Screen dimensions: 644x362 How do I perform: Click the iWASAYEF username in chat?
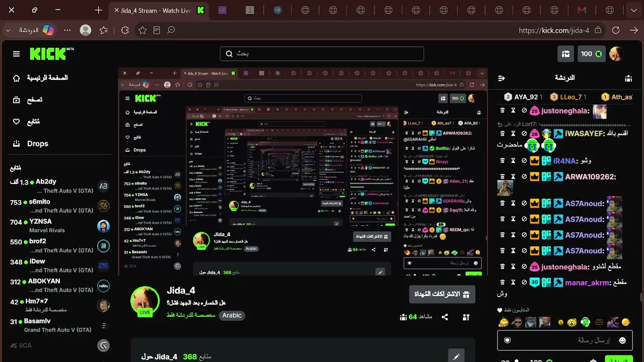[x=585, y=133]
